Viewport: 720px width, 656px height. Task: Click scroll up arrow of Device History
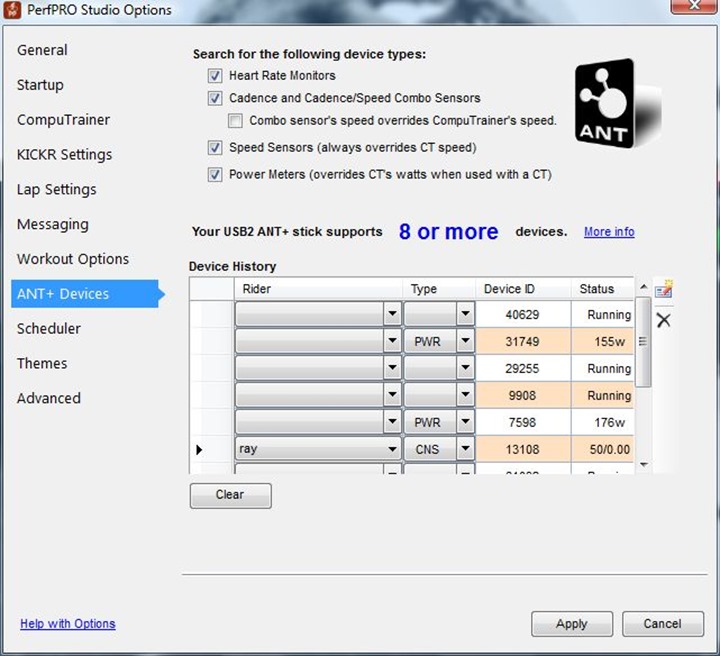tap(644, 287)
